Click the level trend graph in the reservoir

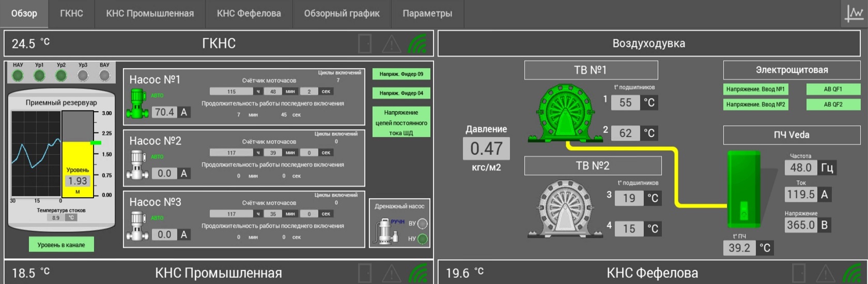pos(36,154)
